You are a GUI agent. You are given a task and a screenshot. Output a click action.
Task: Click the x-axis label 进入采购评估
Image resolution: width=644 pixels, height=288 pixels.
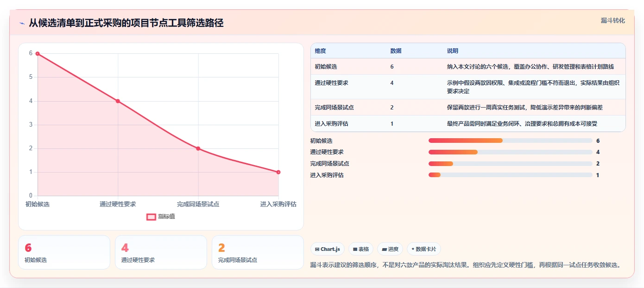[x=278, y=204]
